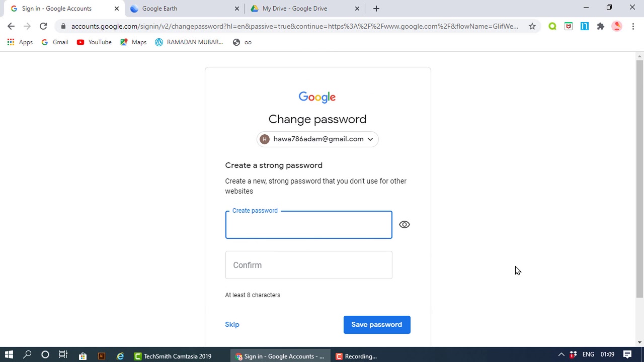This screenshot has height=362, width=644.
Task: Focus the Confirm password field
Action: tap(308, 265)
